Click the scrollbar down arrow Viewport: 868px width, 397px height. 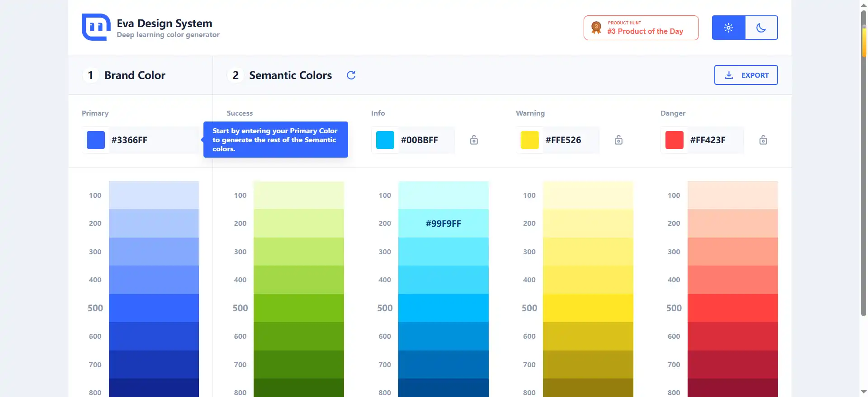864,392
